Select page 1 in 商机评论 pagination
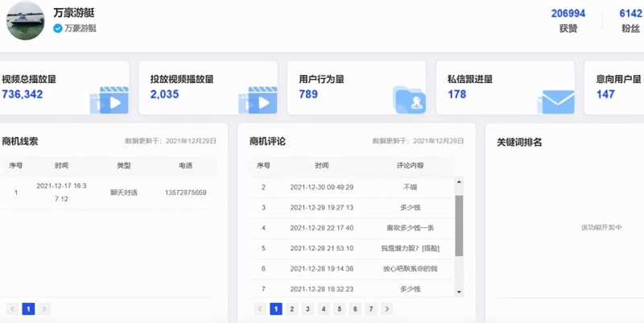Screen dimensions: 644x323 (276, 309)
